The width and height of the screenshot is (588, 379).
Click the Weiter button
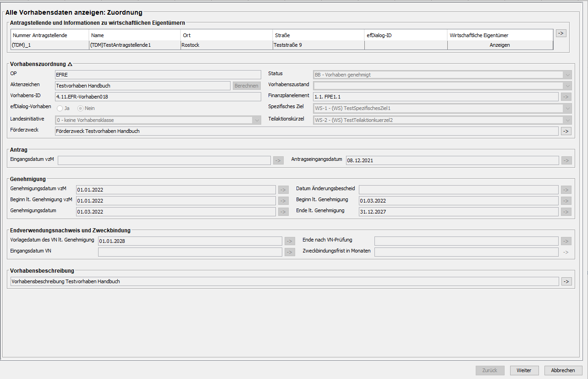point(524,370)
